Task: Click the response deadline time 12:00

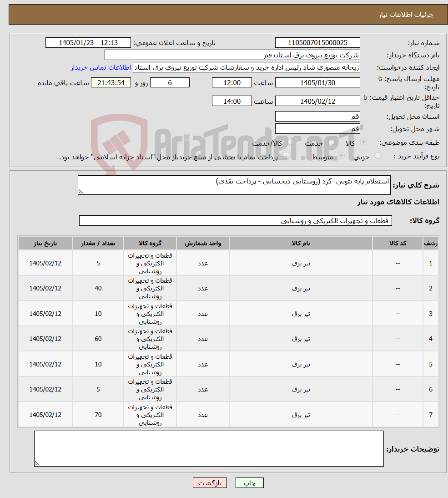Action: 232,82
